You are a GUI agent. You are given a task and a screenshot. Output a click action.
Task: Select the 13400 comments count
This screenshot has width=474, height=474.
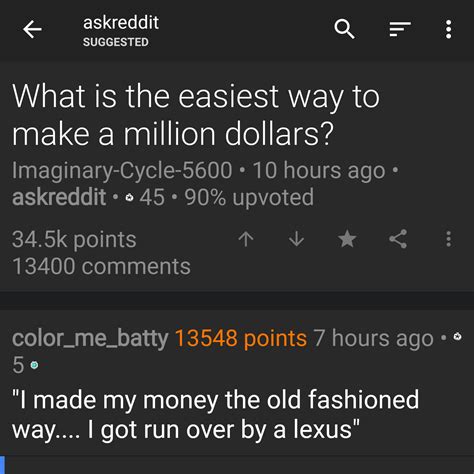click(101, 266)
